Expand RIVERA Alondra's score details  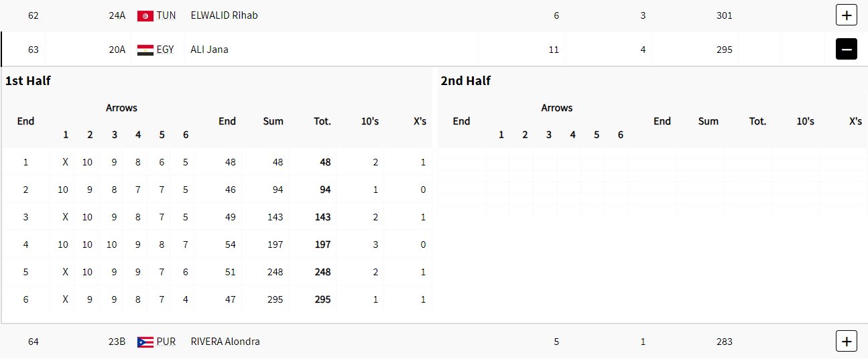coord(846,342)
